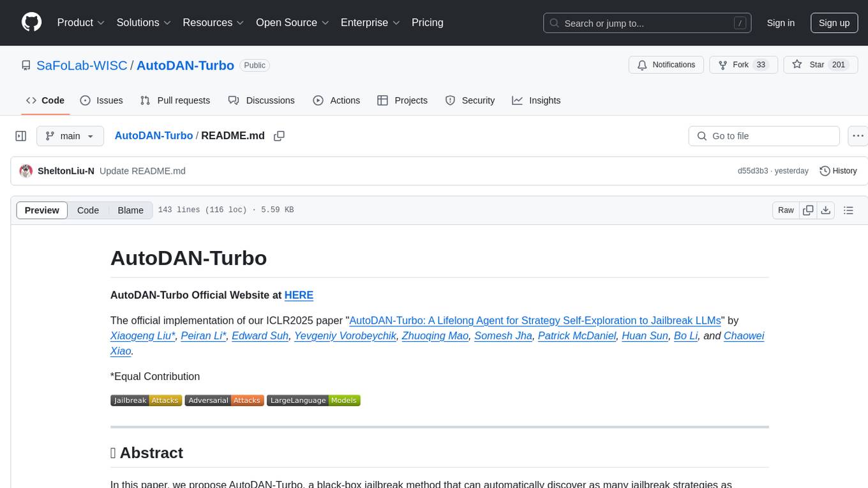Expand the Product menu

coord(81,22)
